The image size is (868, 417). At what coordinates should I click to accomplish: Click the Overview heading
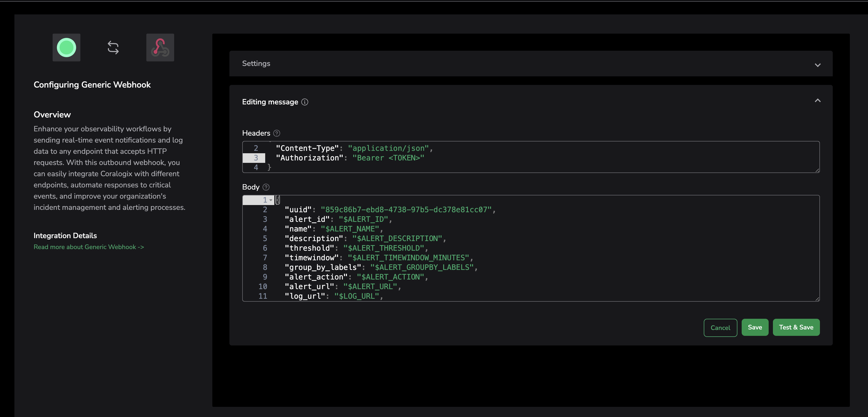(52, 115)
